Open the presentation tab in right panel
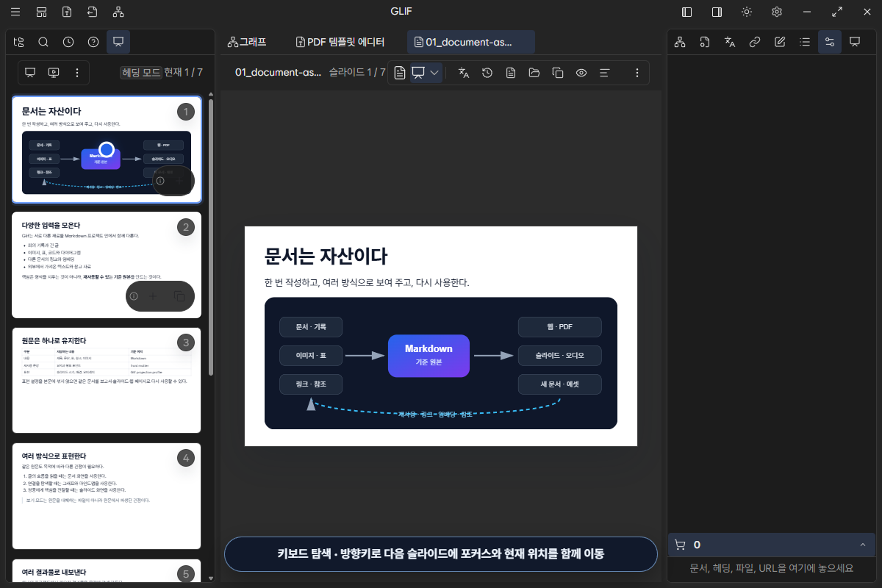 click(x=855, y=42)
